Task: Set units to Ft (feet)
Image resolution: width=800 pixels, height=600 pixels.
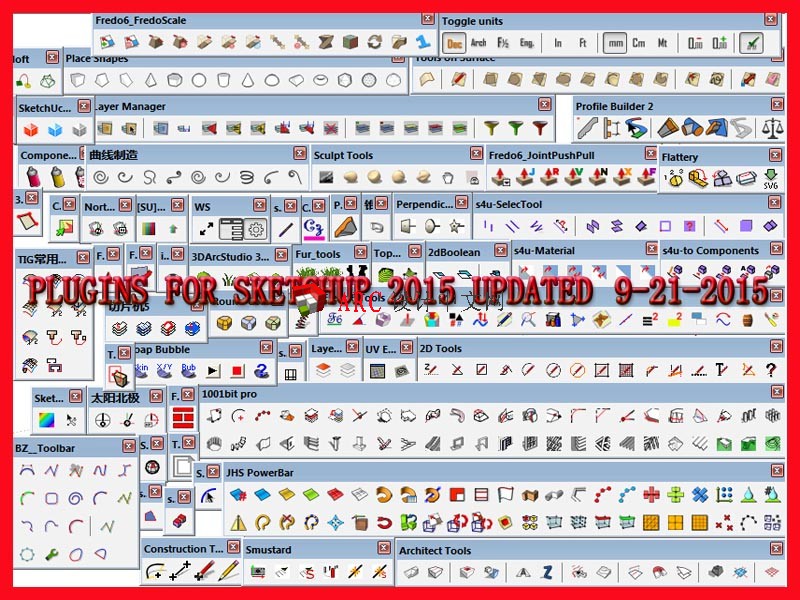Action: click(x=583, y=43)
